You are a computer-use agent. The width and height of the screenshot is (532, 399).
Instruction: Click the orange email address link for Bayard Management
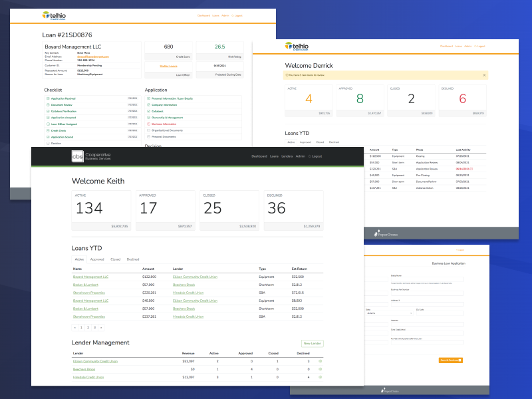point(93,57)
